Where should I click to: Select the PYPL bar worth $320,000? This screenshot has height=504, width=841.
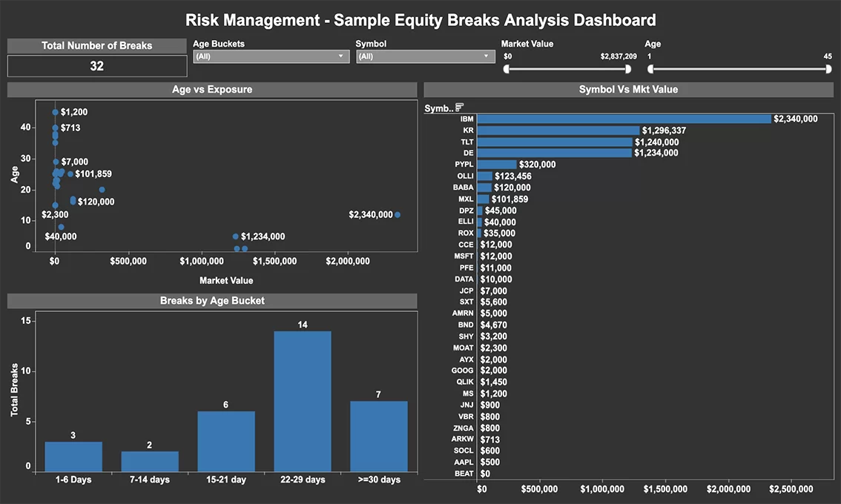(x=497, y=165)
